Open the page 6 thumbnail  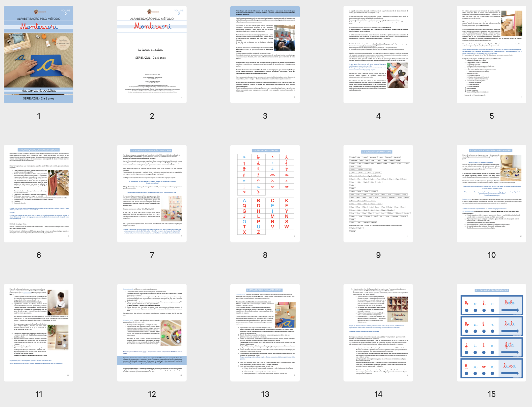pos(39,194)
